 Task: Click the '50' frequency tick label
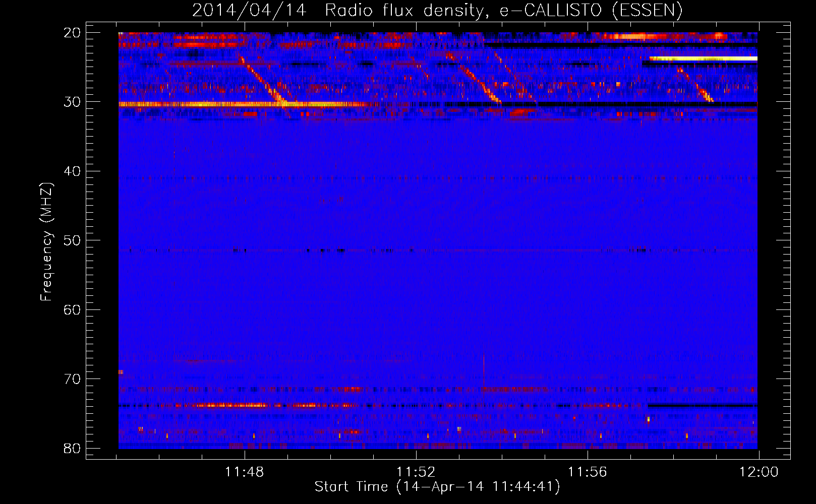(72, 240)
